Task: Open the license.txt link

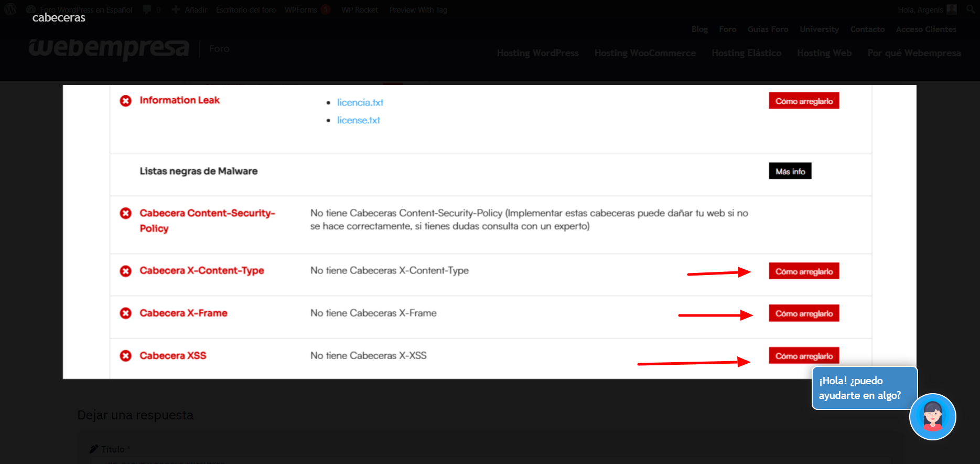Action: 358,120
